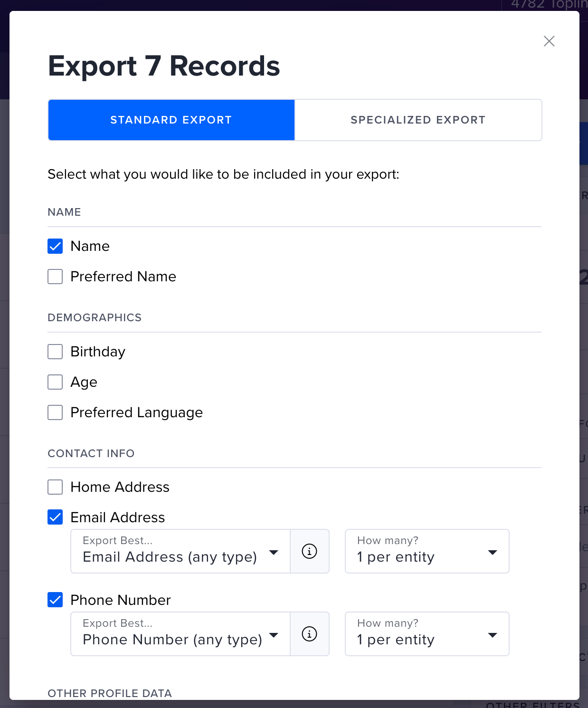Tick the Age checkbox
Screen dimensions: 588x708
click(x=55, y=382)
